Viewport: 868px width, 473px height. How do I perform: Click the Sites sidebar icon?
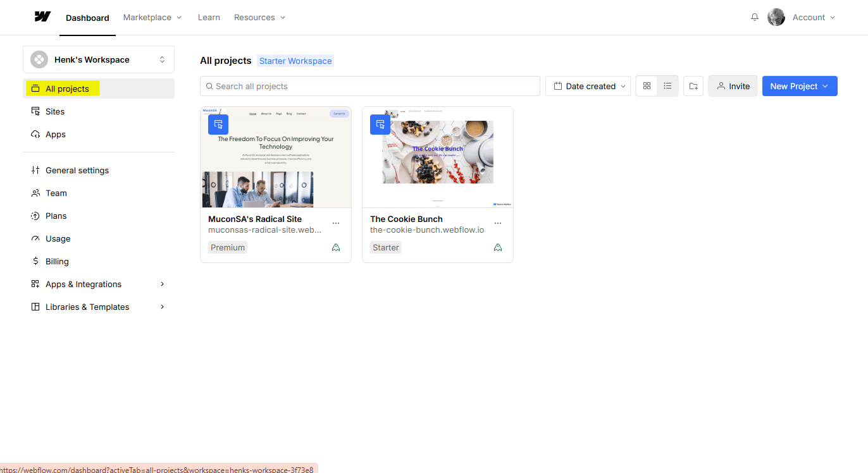(x=35, y=111)
